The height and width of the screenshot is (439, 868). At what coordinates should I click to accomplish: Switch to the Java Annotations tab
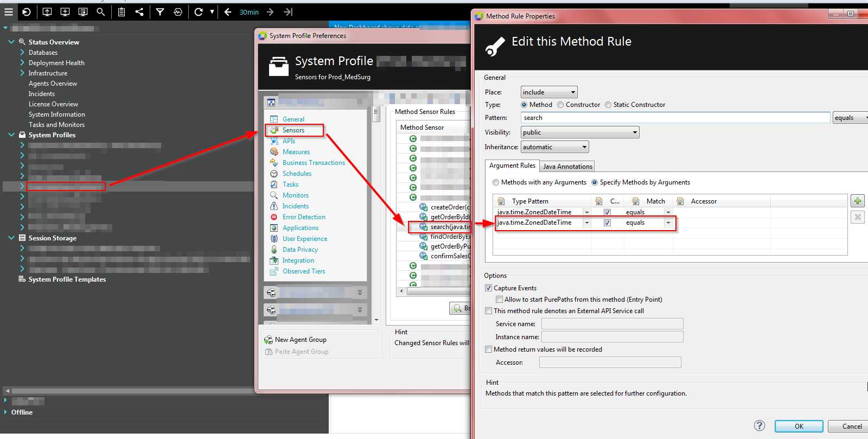click(x=567, y=167)
